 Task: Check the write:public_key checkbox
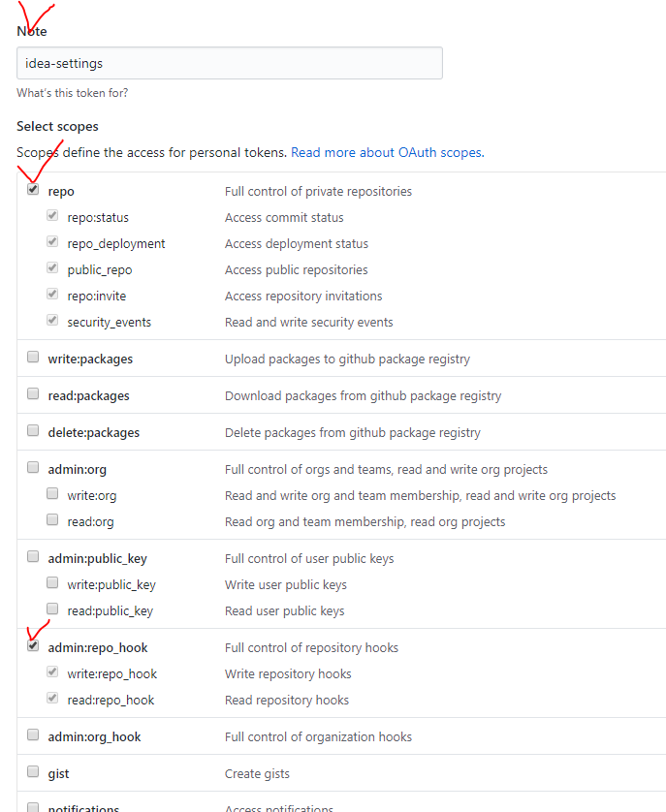(x=52, y=582)
